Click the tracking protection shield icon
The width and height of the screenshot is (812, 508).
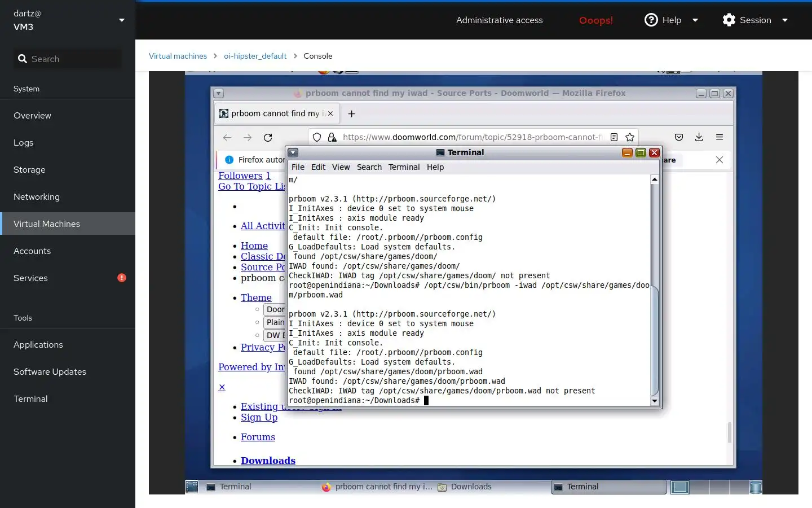[x=317, y=137]
